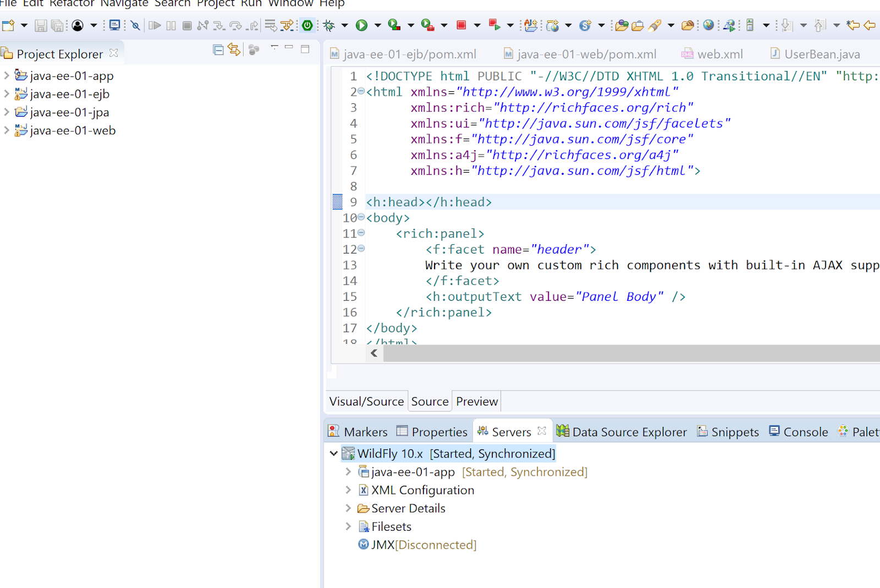880x588 pixels.
Task: Click the Back navigation arrow
Action: tap(870, 25)
